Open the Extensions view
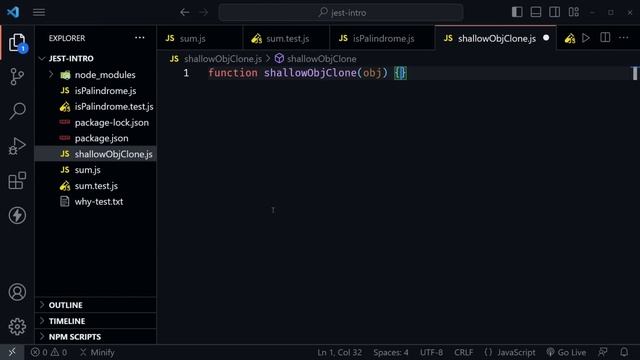This screenshot has height=360, width=640. click(x=17, y=180)
